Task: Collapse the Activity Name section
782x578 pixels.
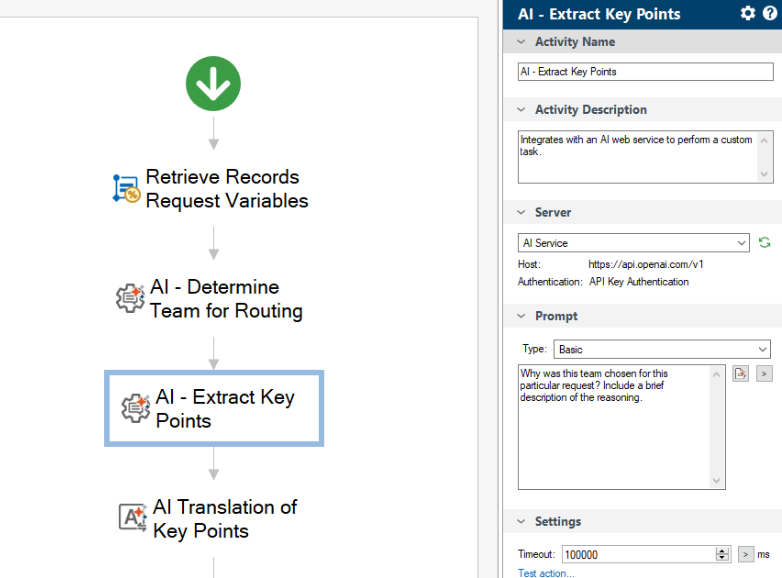Action: pyautogui.click(x=521, y=42)
